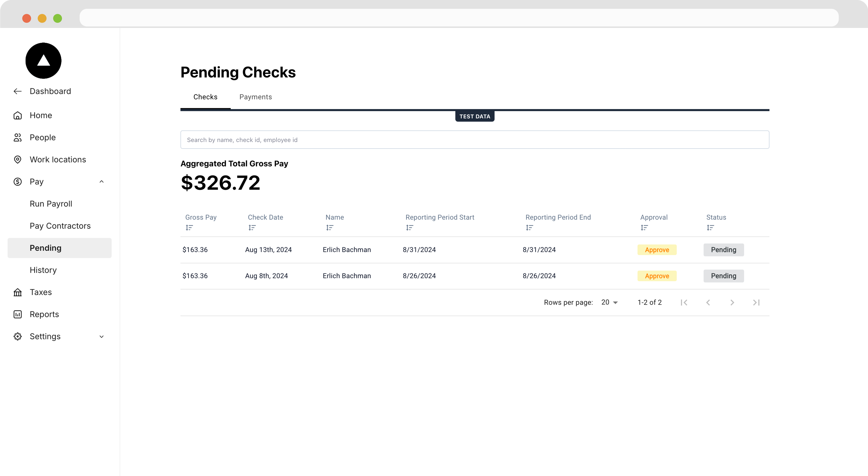Approve the Aug 8th, 2024 check

coord(657,276)
